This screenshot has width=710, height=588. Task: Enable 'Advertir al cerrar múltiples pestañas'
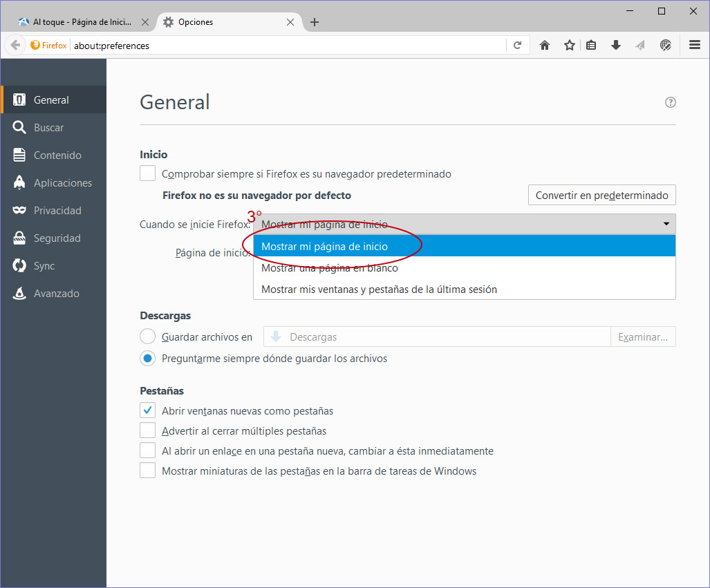pos(148,430)
